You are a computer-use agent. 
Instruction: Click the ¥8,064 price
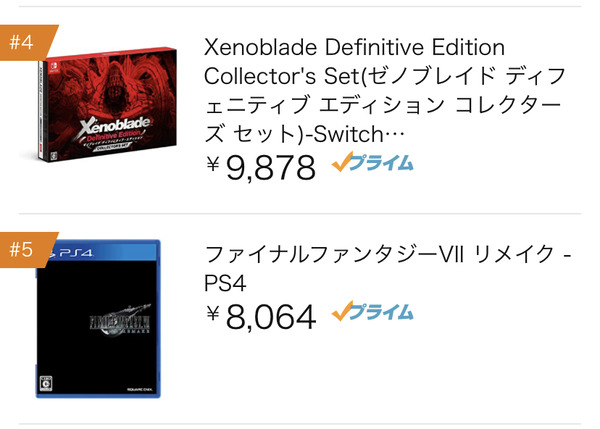click(x=261, y=317)
